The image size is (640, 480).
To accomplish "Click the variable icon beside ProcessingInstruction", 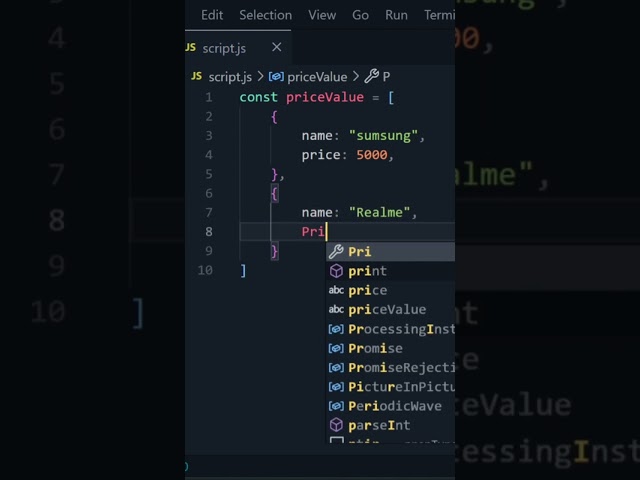I will tap(336, 329).
